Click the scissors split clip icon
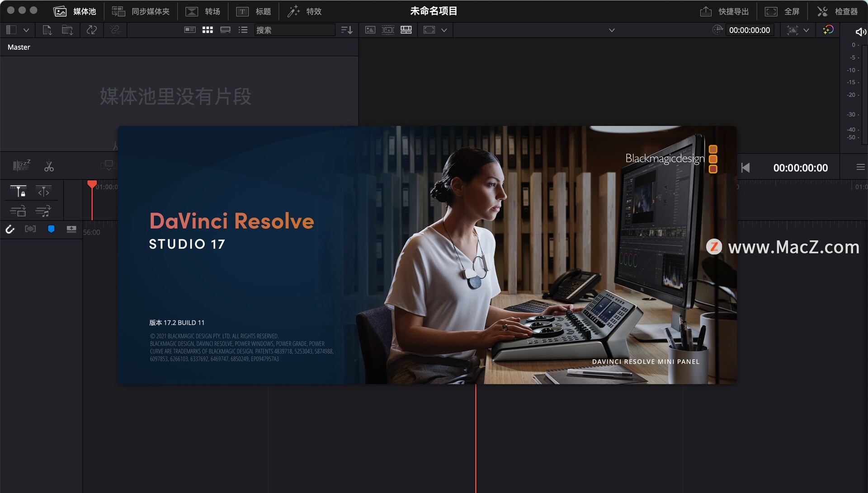Screen dimensions: 868x493 (x=49, y=167)
